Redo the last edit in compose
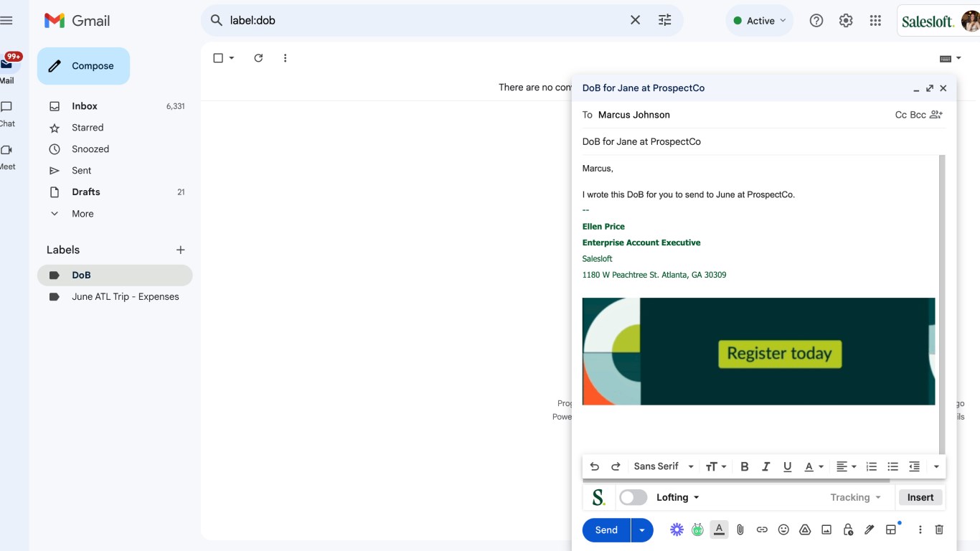This screenshot has width=980, height=551. click(x=616, y=466)
